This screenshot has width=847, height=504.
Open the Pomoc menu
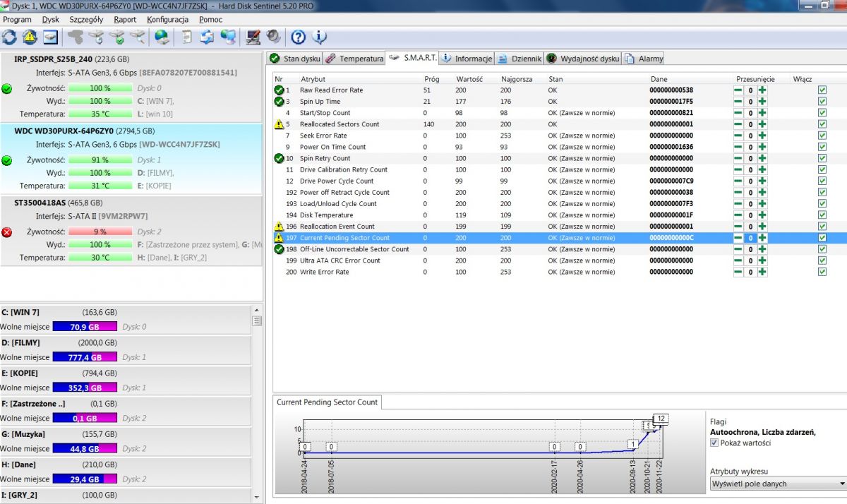coord(210,20)
